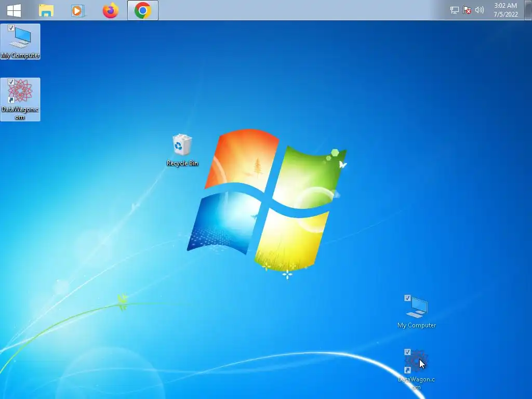Click the semi-transparent DataWagon.com icon at bottom right
The image size is (532, 399).
[x=416, y=370]
